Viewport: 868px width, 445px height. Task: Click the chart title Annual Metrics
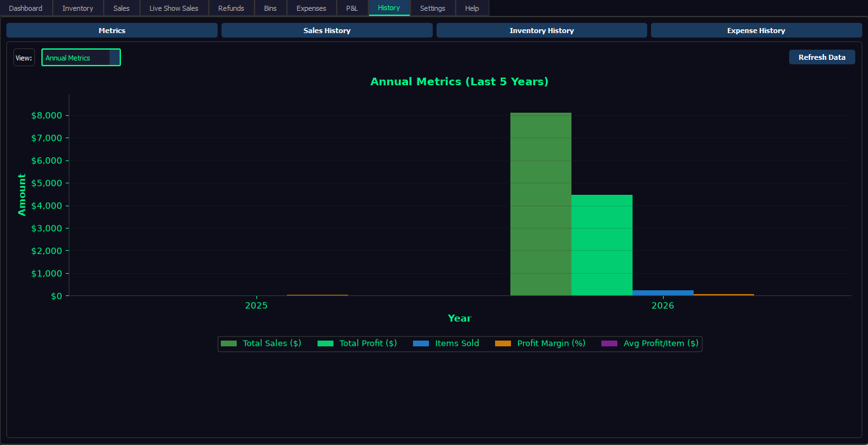click(x=459, y=81)
